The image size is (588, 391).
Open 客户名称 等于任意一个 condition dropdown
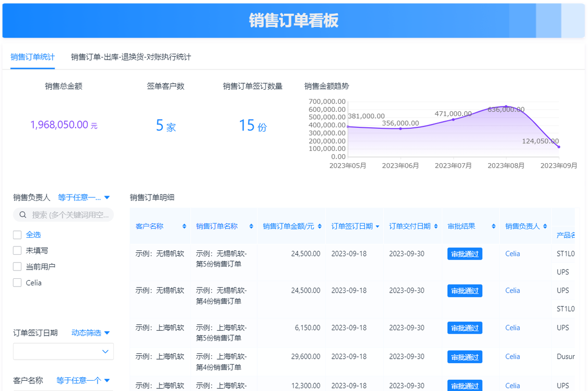click(x=83, y=380)
